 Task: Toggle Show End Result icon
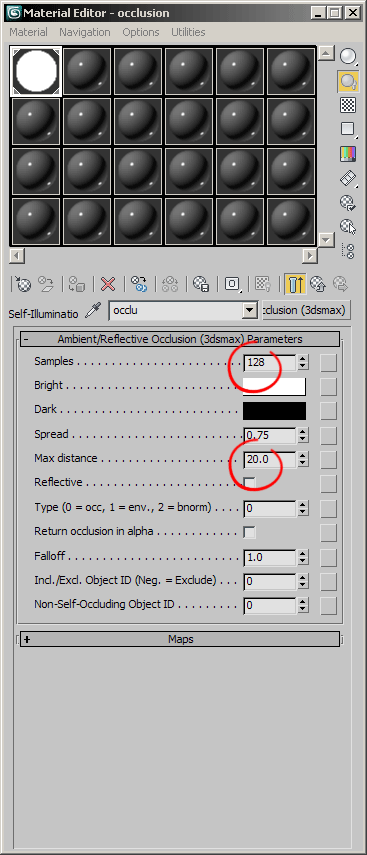point(294,284)
